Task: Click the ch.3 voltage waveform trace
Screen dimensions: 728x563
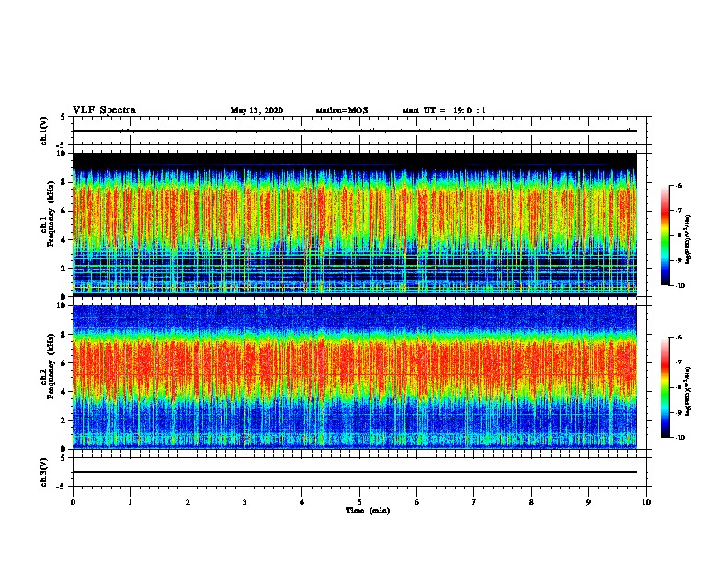Action: point(355,472)
